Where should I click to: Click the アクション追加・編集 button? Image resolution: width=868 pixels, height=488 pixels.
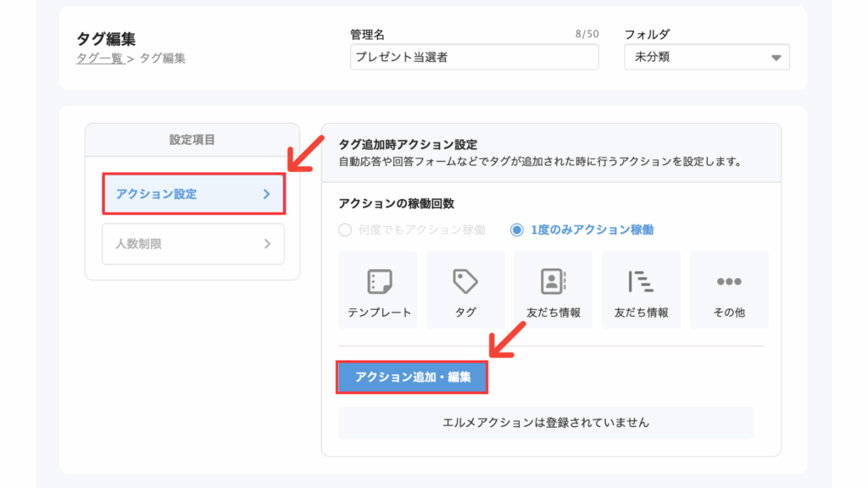click(x=412, y=377)
